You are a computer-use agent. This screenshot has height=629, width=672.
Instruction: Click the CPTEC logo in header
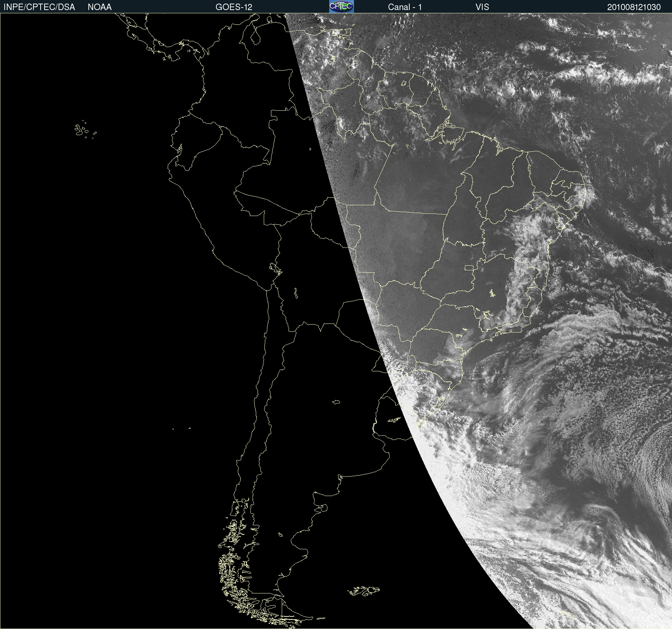click(x=341, y=6)
